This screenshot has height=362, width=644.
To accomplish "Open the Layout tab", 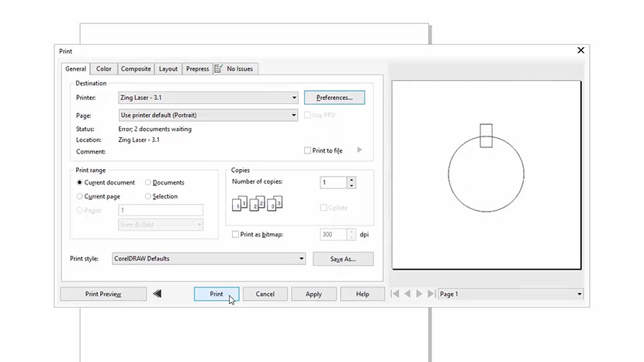I will 168,69.
